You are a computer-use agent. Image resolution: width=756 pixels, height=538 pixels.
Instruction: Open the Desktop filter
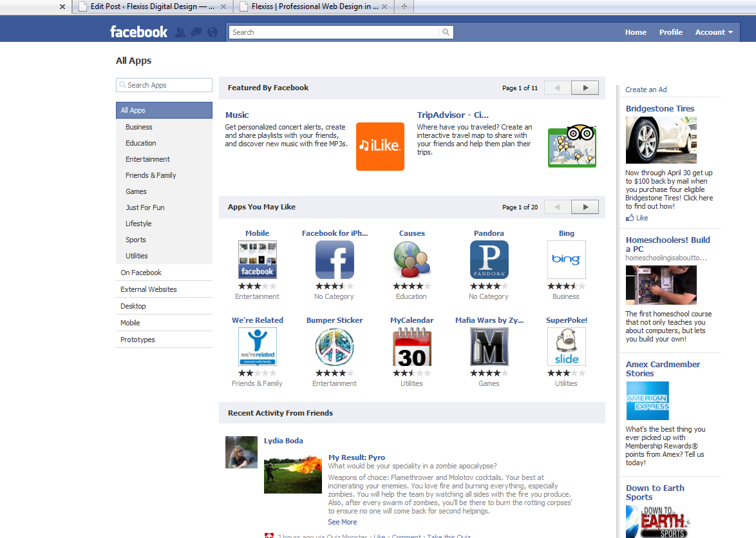(164, 307)
